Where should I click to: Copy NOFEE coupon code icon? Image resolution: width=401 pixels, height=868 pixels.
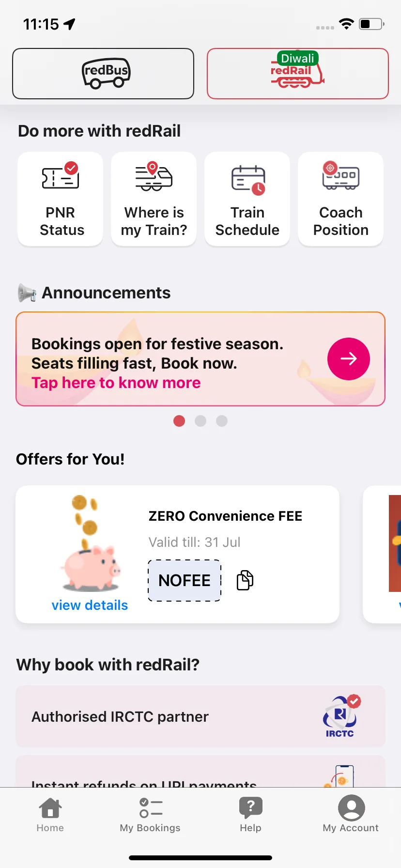coord(245,580)
